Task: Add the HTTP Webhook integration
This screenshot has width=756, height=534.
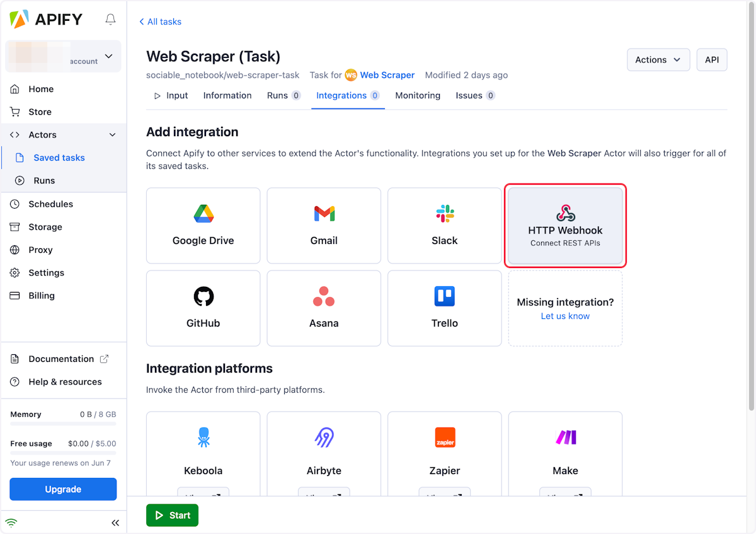Action: pyautogui.click(x=565, y=226)
